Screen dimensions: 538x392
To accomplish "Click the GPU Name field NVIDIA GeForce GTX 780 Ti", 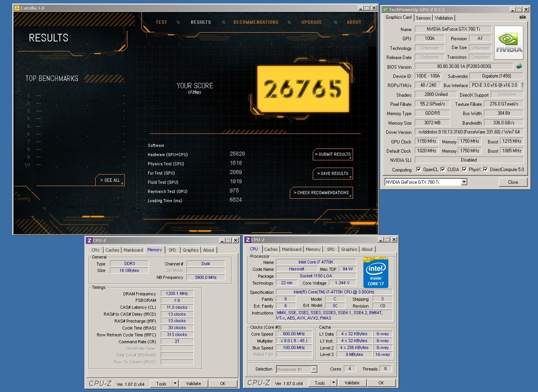I will [453, 29].
